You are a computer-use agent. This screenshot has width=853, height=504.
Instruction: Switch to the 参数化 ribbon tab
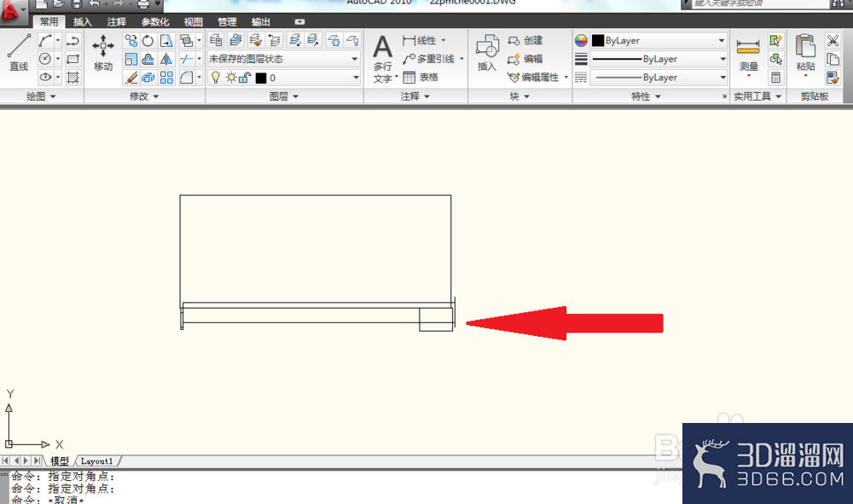pos(155,22)
